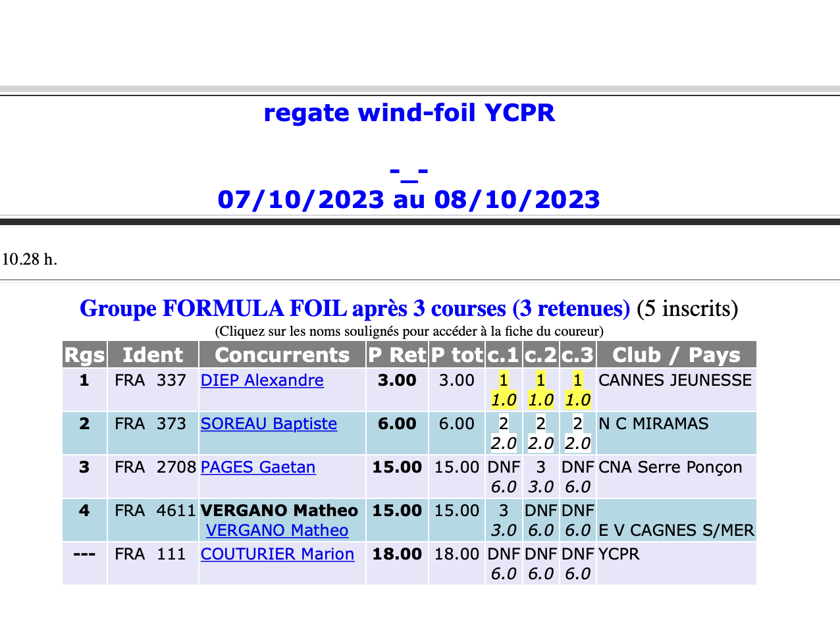Click rank 1 in the Rgs column
Viewport: 840px width, 628px height.
(x=84, y=380)
